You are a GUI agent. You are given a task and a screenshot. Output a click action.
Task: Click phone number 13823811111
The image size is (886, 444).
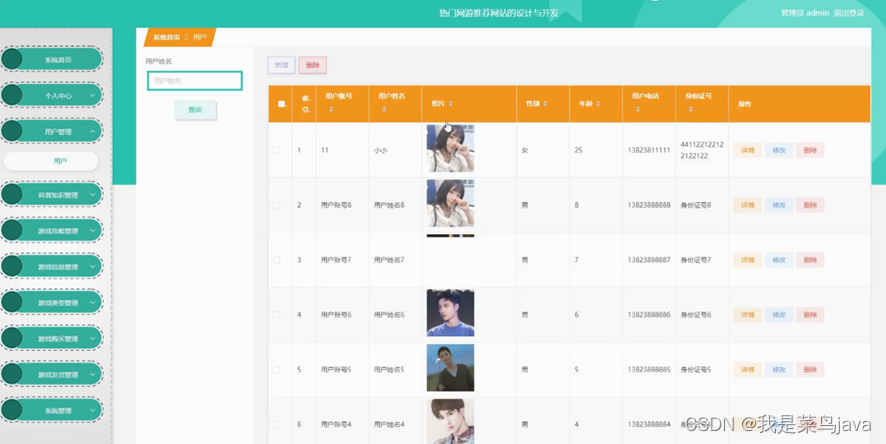pyautogui.click(x=649, y=150)
